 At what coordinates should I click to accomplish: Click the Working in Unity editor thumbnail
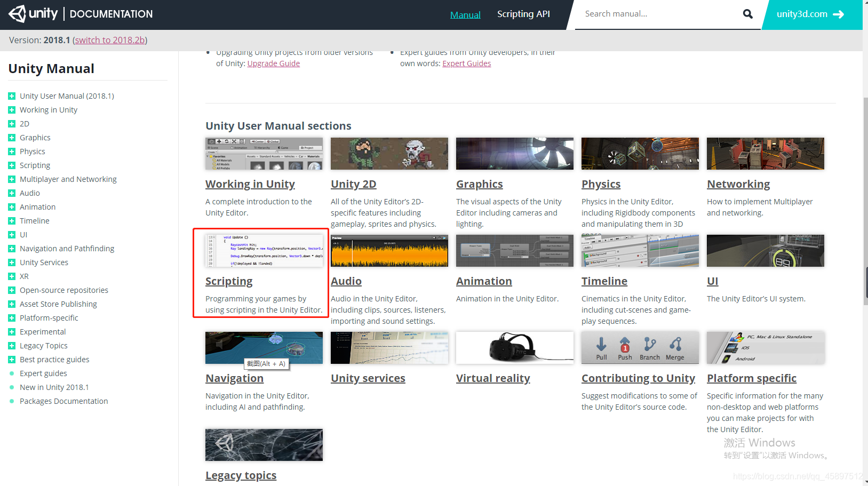[x=264, y=154]
